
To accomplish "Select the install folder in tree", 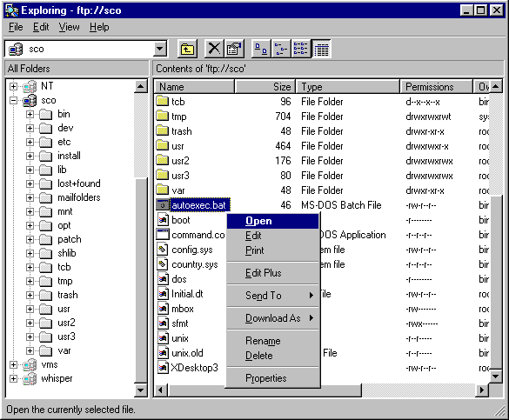I will pyautogui.click(x=69, y=156).
